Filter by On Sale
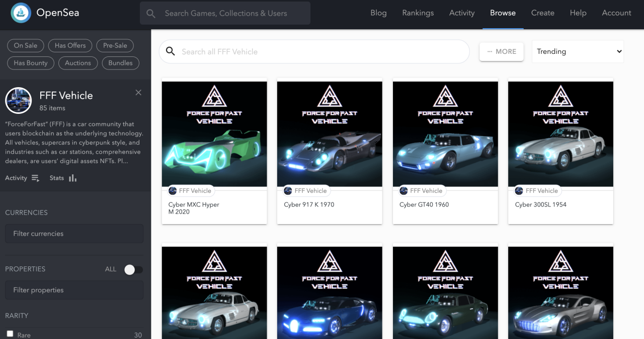Screen dimensions: 644x339 26,45
